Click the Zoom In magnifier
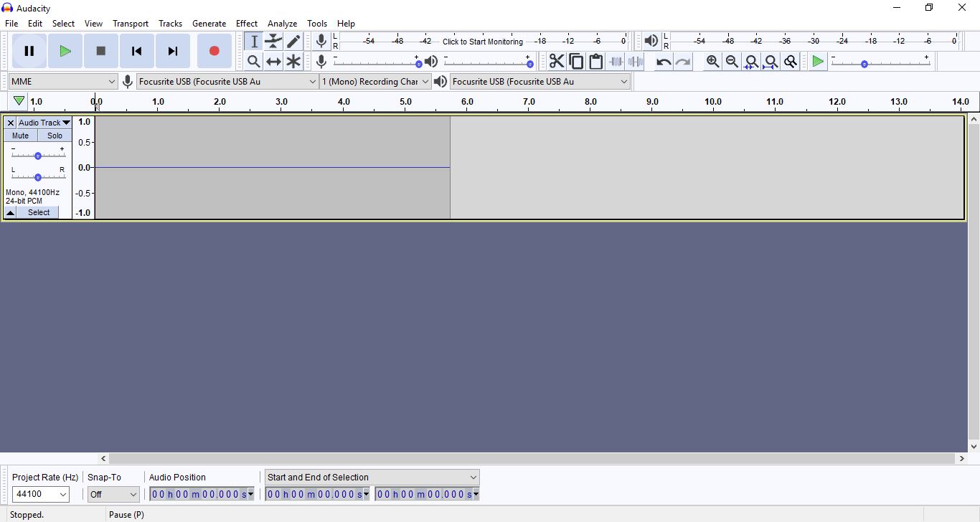Image resolution: width=980 pixels, height=522 pixels. pos(712,62)
